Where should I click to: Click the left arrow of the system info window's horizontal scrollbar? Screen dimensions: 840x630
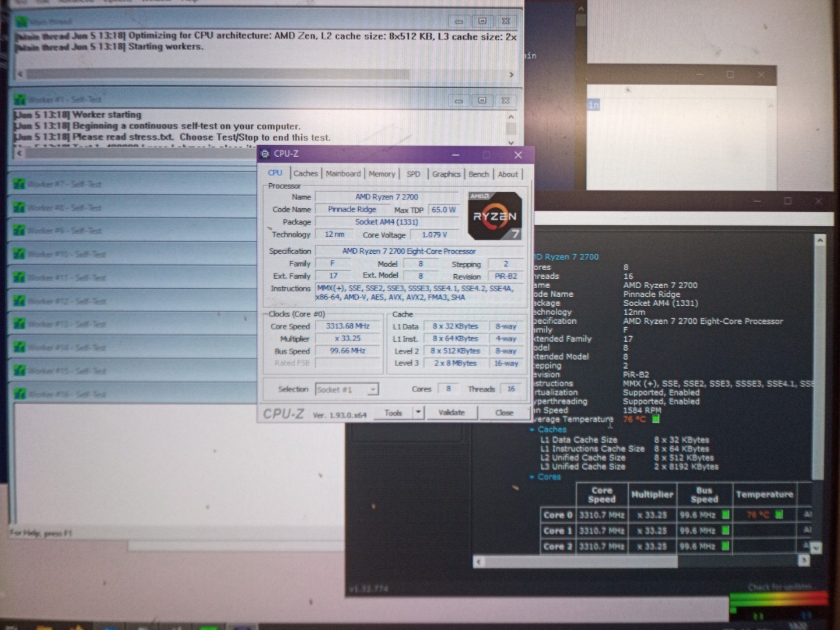coord(478,562)
